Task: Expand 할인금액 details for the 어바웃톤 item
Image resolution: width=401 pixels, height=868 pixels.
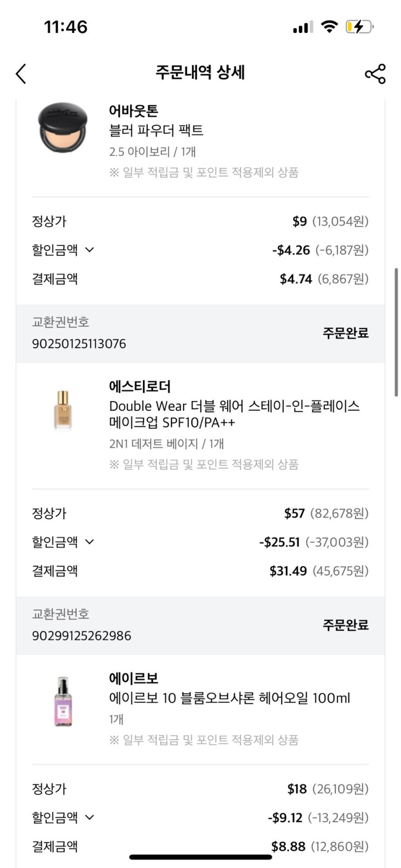Action: click(90, 250)
